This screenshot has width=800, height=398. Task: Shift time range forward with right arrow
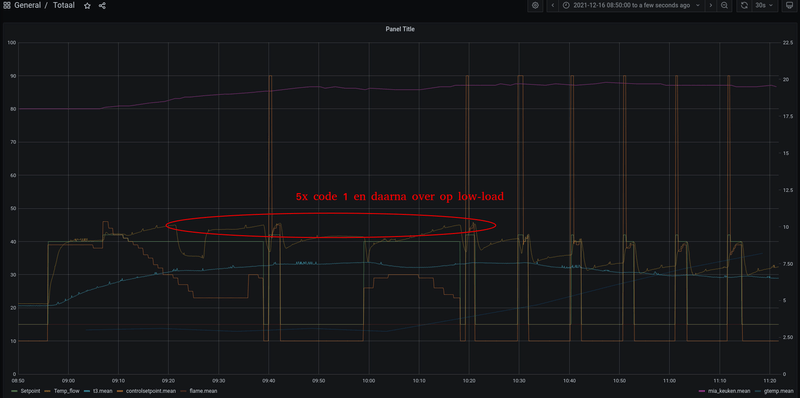(x=711, y=5)
